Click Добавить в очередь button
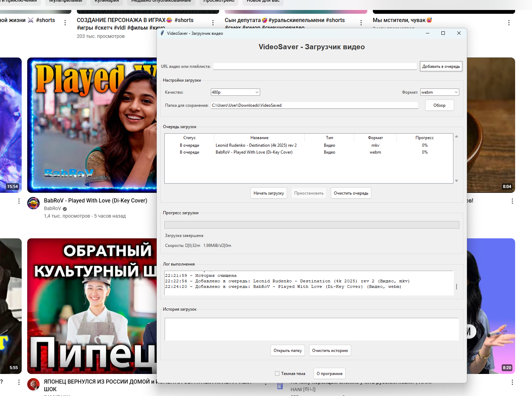Viewport: 532px width, 396px height. coord(441,66)
